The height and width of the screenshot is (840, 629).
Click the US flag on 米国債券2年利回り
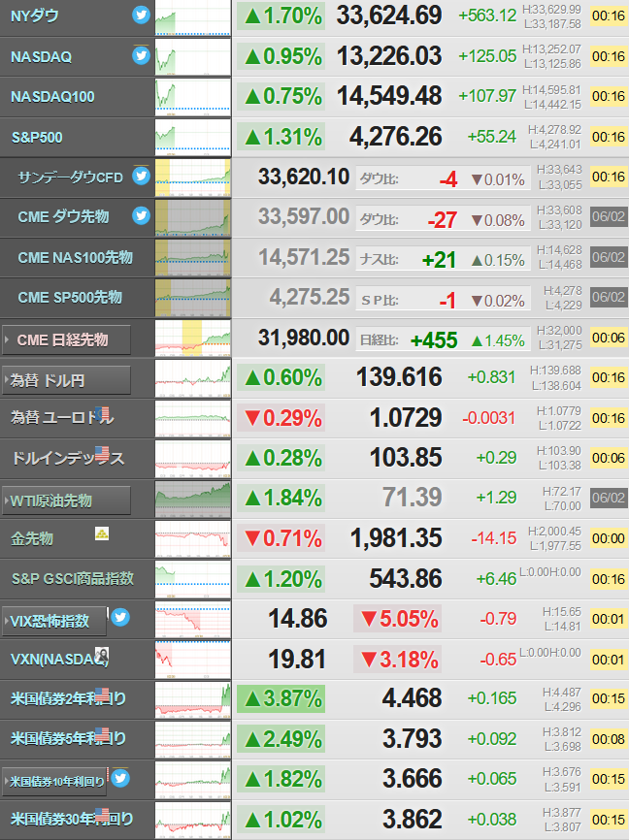pos(102,695)
